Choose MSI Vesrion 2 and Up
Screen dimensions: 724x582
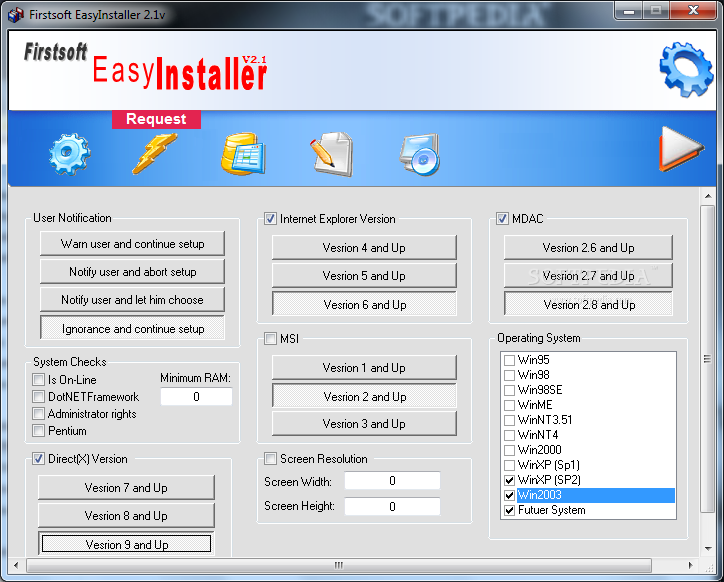(364, 396)
